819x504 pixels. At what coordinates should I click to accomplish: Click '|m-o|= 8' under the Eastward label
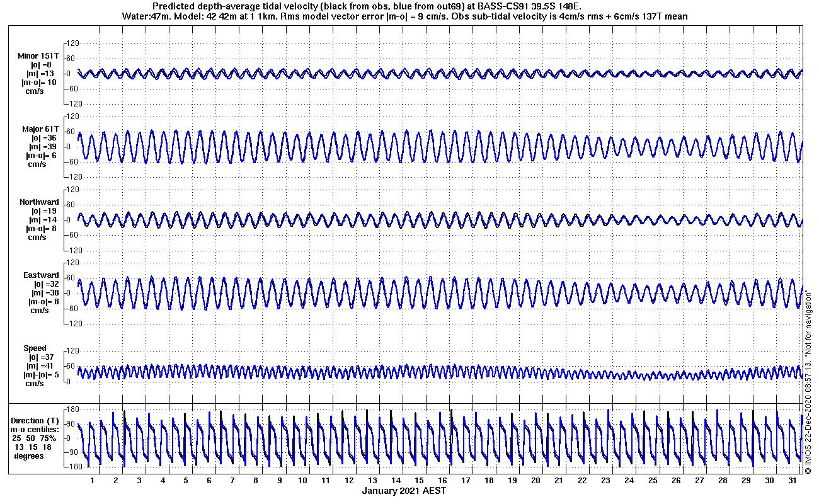43,302
